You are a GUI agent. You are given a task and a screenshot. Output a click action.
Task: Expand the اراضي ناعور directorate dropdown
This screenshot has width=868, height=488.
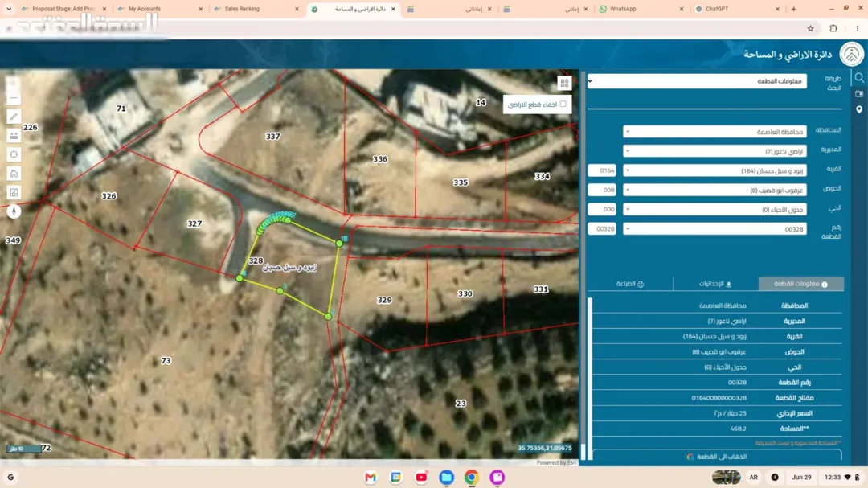(714, 151)
